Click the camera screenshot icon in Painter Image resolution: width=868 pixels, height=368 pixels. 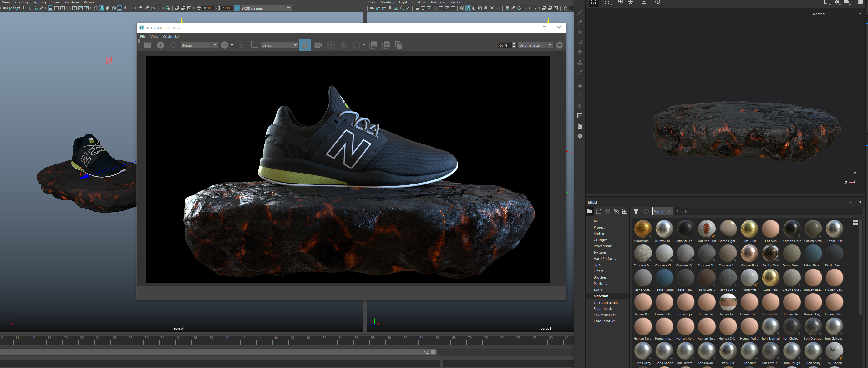click(860, 2)
